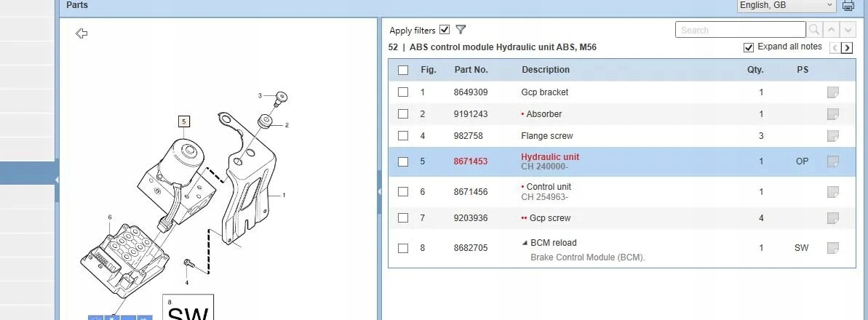Select part number 8649309
The image size is (868, 320).
[x=471, y=92]
